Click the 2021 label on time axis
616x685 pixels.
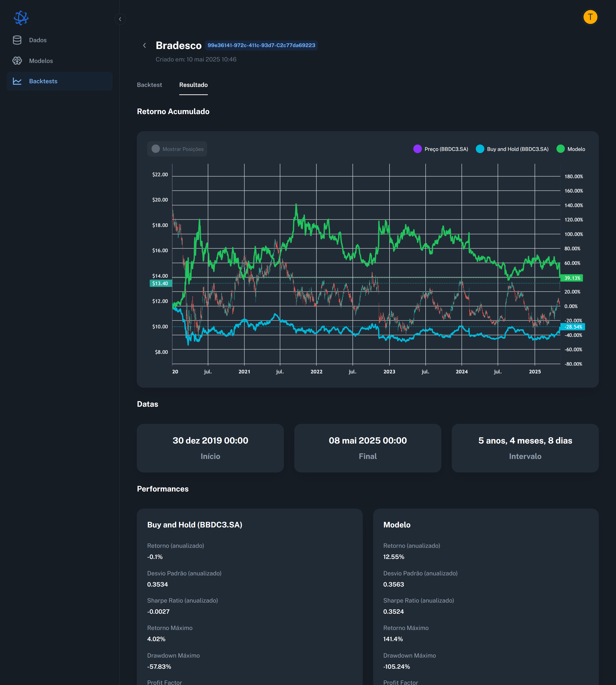point(244,372)
